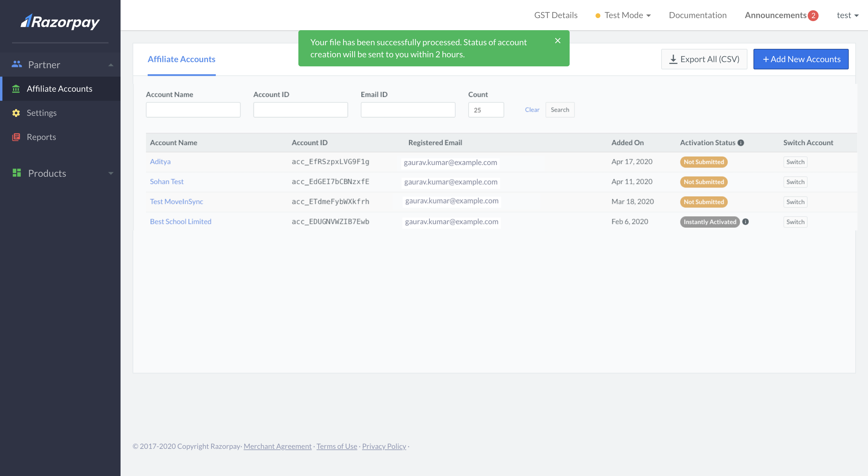Click the Products grid icon
The width and height of the screenshot is (868, 476).
pos(17,173)
